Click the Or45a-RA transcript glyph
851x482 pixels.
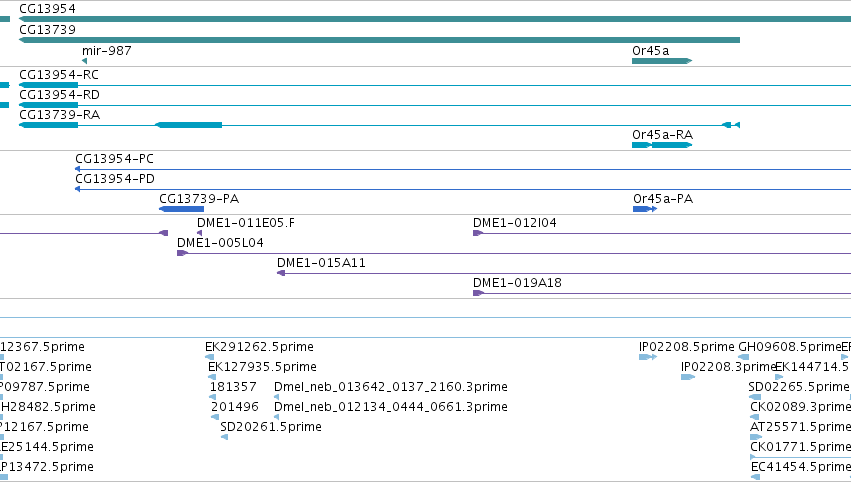click(x=662, y=145)
